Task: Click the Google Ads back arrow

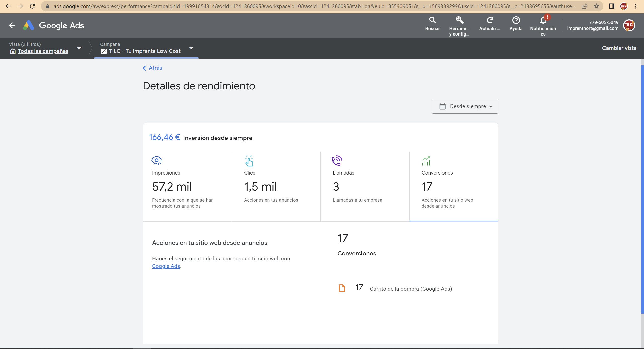Action: pos(12,25)
